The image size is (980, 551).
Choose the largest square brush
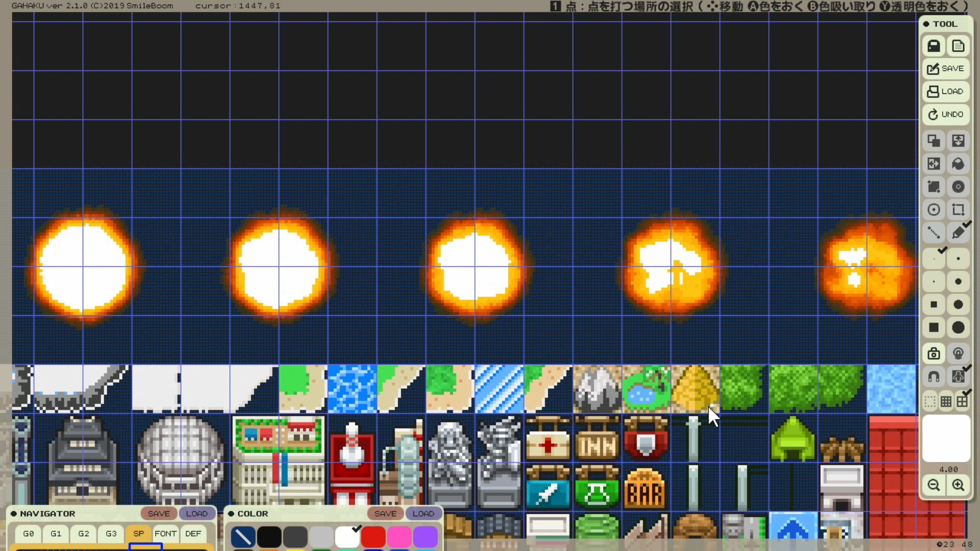tap(934, 328)
